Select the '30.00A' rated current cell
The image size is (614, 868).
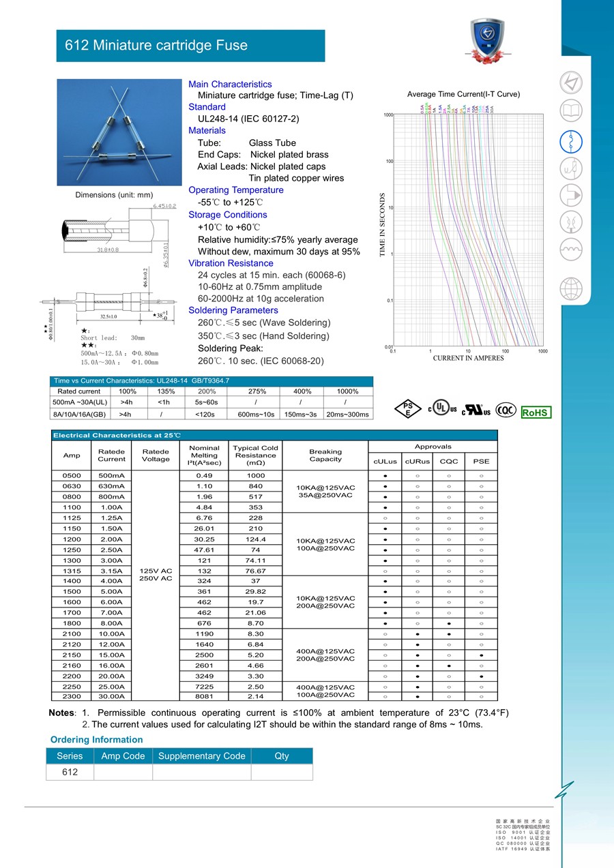pyautogui.click(x=112, y=696)
